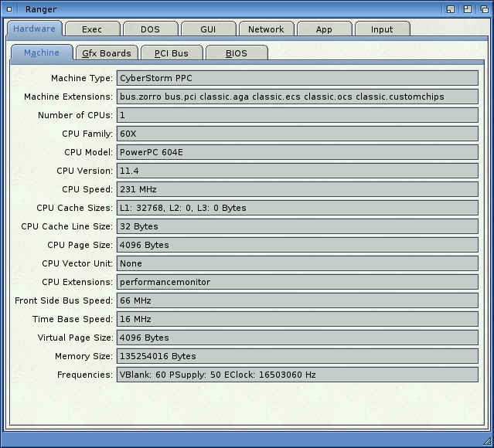Screen dimensions: 494x448
Task: Open the Gfx Boards sub-tab
Action: (x=107, y=53)
